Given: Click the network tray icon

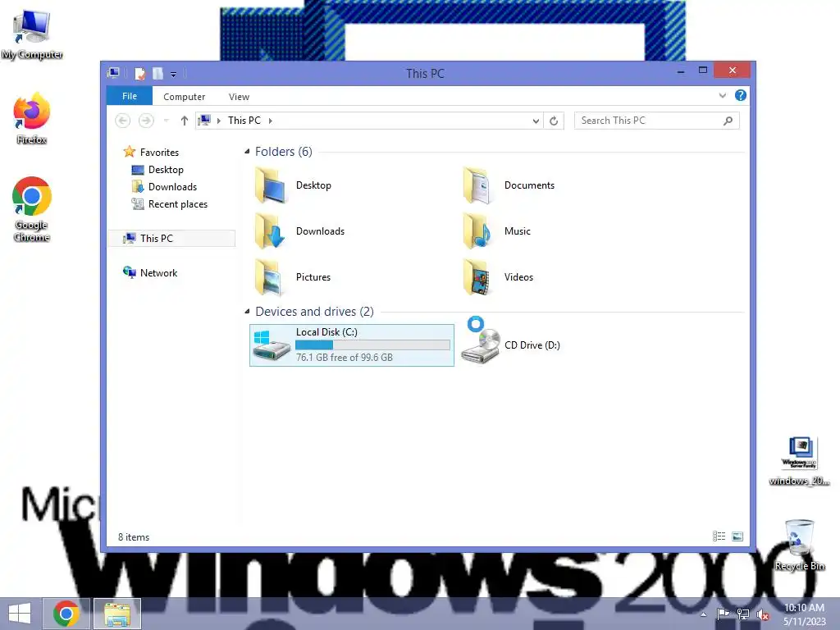Looking at the screenshot, I should (743, 614).
